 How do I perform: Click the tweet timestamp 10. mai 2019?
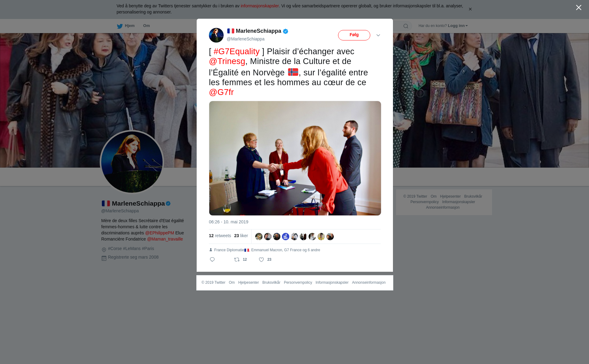click(229, 222)
